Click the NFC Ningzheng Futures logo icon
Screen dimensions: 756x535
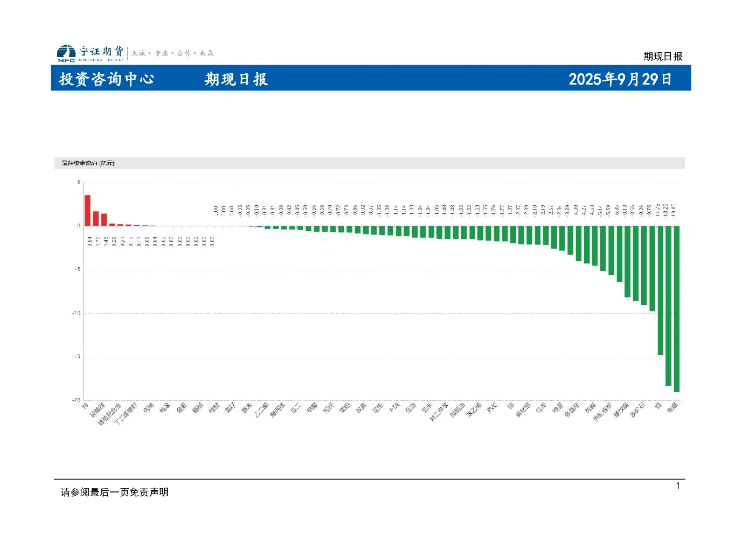tap(66, 53)
